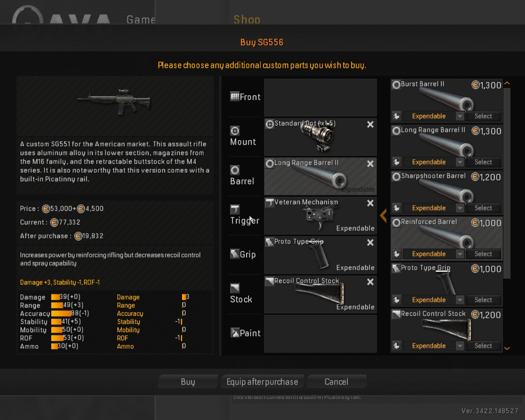Open the Expendable dropdown for Reinforced Barrel

(x=460, y=254)
